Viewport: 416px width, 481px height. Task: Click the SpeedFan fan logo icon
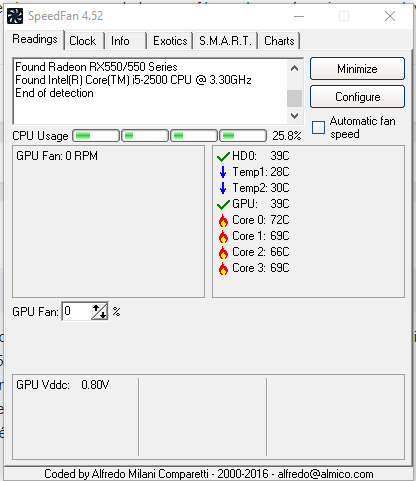tap(15, 16)
